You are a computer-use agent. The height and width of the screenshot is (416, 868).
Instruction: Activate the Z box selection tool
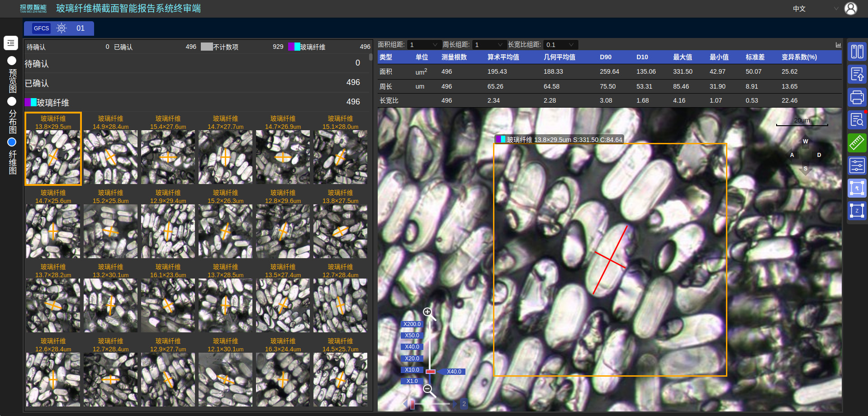[x=857, y=211]
